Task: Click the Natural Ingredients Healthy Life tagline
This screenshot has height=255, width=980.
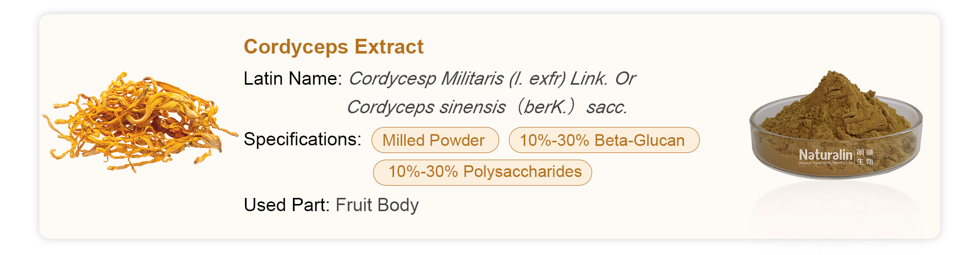Action: (x=825, y=163)
